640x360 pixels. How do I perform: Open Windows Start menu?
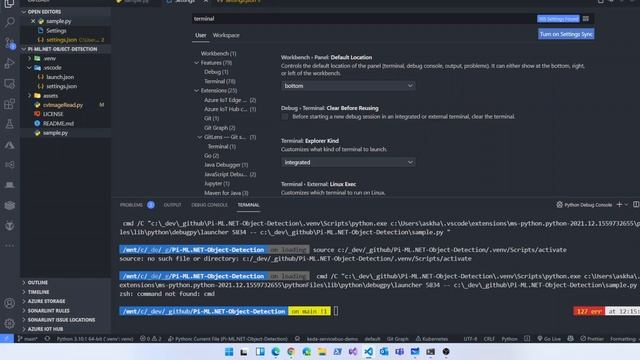point(229,352)
